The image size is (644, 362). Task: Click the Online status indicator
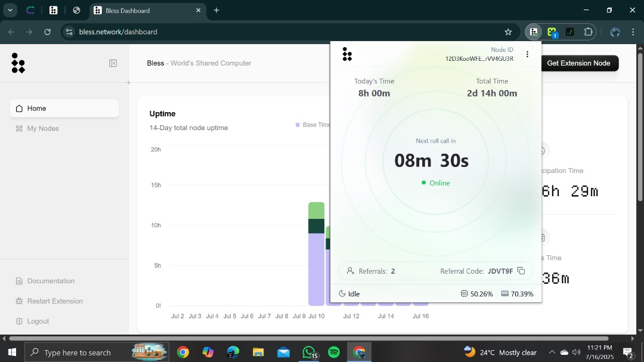pos(435,183)
